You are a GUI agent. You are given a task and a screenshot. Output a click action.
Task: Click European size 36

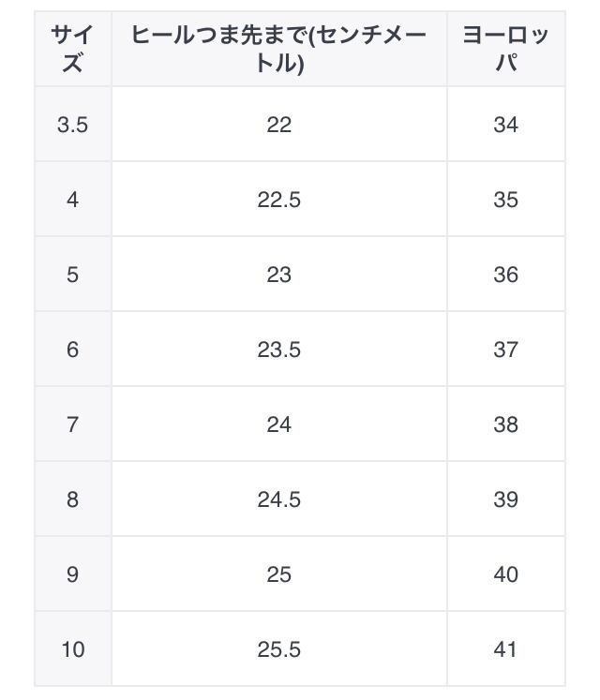505,275
